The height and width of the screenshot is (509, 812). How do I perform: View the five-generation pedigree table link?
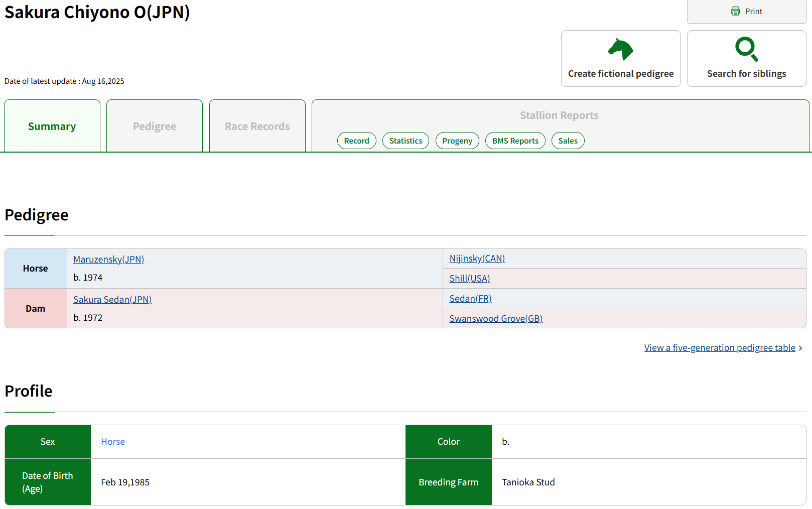click(x=720, y=347)
